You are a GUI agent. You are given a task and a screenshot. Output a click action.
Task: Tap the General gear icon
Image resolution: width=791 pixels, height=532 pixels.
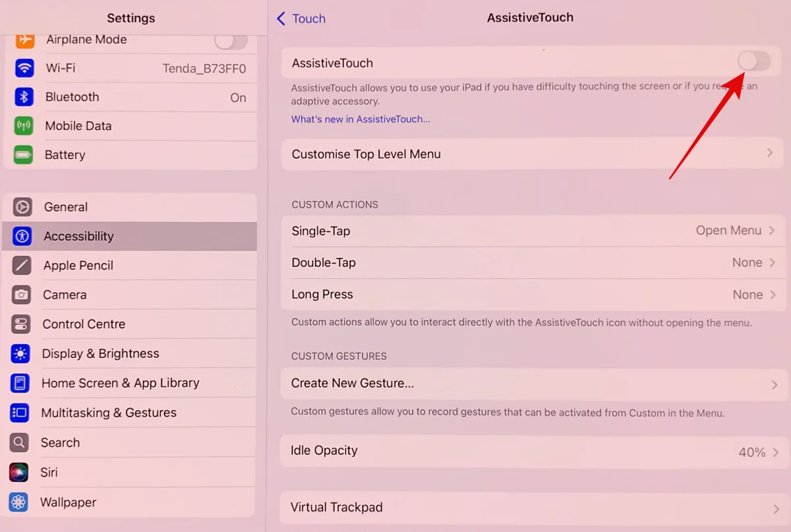coord(22,207)
